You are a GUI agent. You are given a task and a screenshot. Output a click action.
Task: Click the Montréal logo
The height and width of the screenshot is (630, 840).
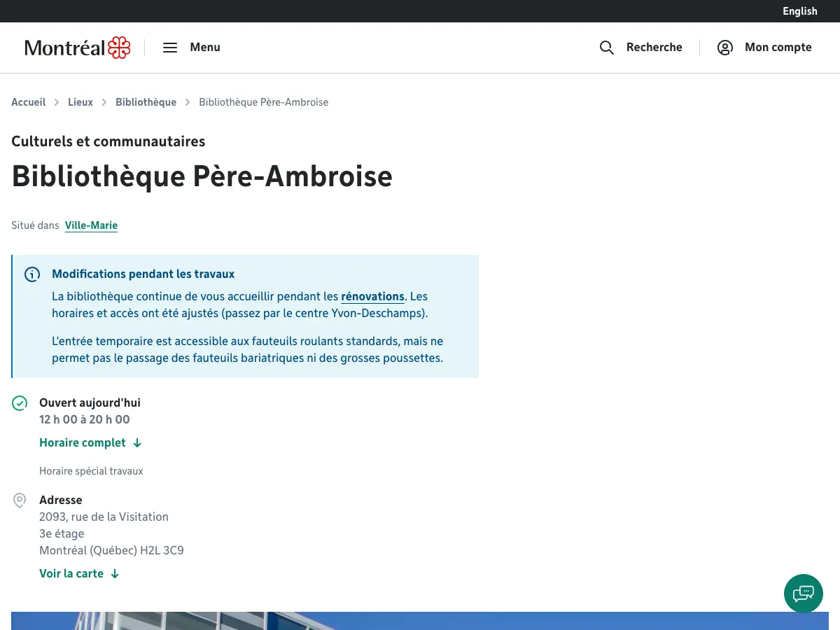[x=77, y=48]
